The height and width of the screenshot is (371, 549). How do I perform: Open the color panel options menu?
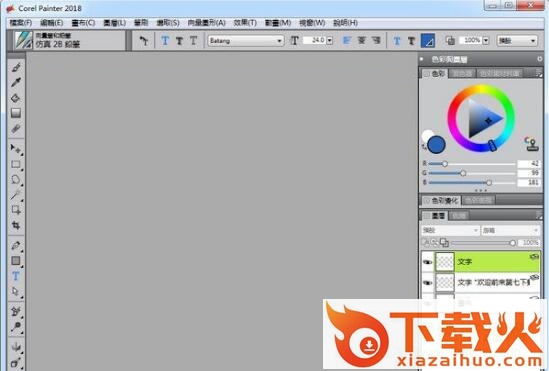538,74
